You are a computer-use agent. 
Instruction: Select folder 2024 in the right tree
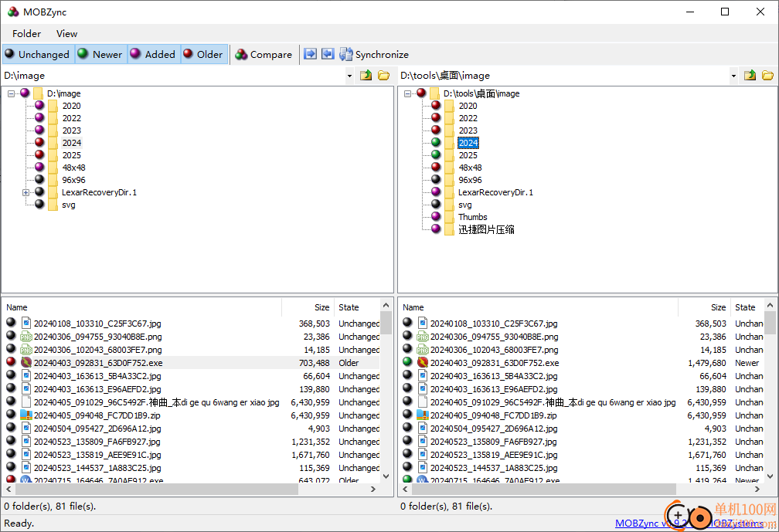(468, 143)
